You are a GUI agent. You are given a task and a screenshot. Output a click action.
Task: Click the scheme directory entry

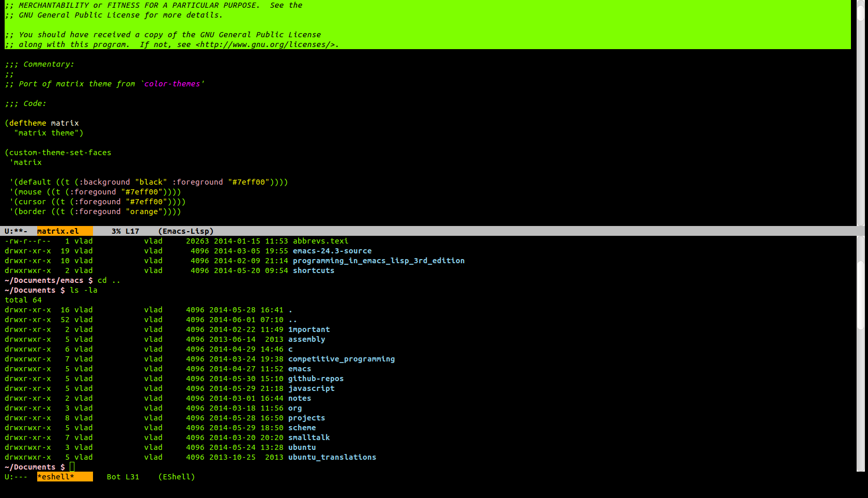302,428
